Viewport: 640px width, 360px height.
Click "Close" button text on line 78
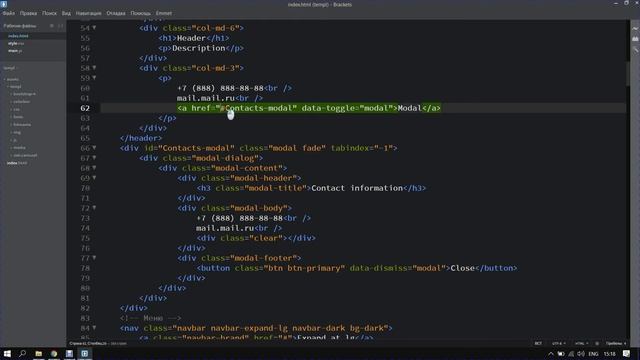[x=462, y=268]
